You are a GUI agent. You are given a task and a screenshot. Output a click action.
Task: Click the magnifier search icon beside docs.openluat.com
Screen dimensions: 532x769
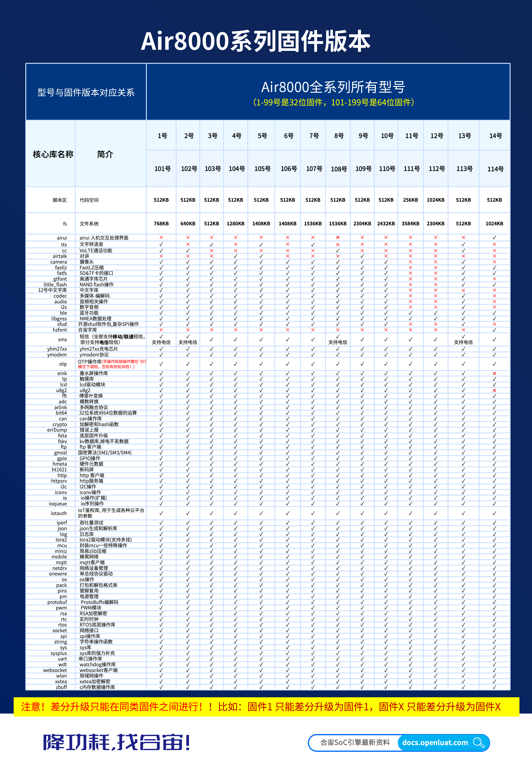click(479, 743)
